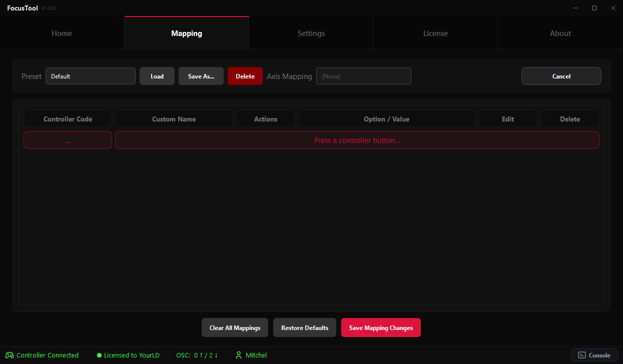Click the 'Mitchel' username in status bar
623x364 pixels.
pos(256,355)
